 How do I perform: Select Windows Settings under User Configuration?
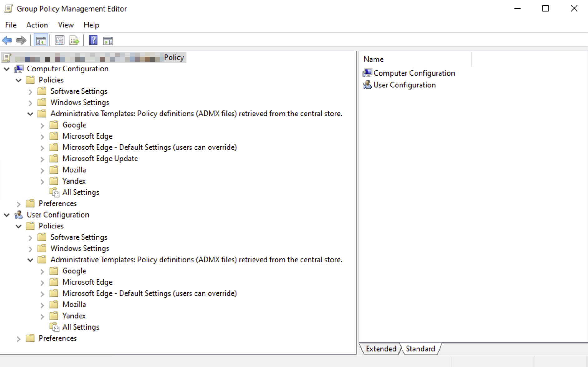pyautogui.click(x=80, y=248)
